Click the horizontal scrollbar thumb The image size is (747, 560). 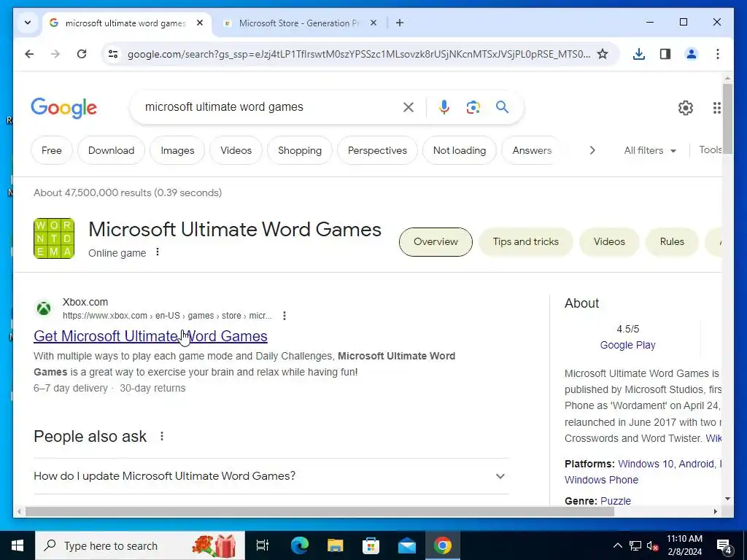pos(320,512)
